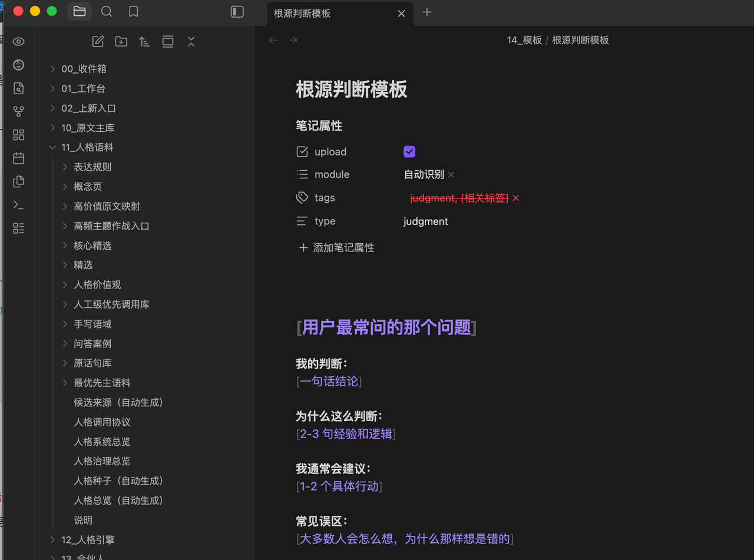
Task: Navigate forward with the right arrow
Action: click(x=293, y=40)
